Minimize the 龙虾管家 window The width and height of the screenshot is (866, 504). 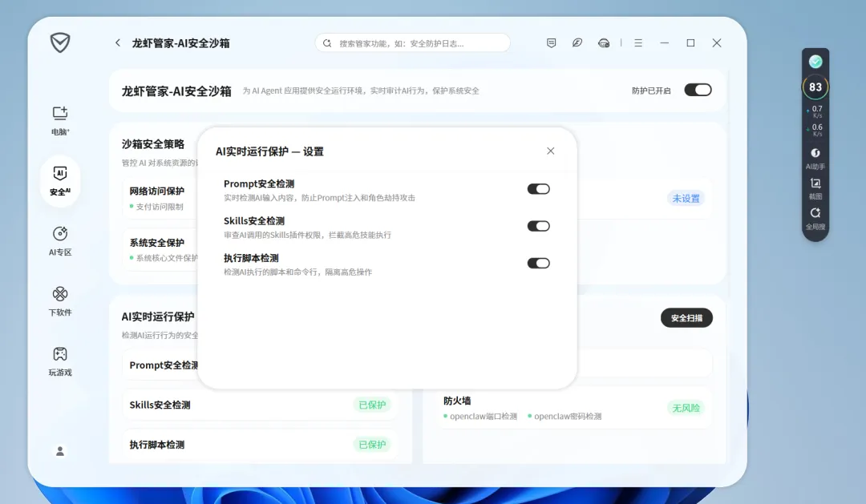pyautogui.click(x=665, y=42)
